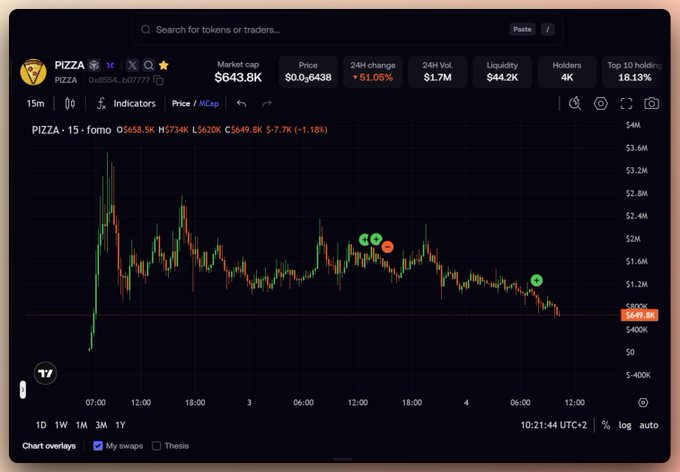Click the Holders 4K card
The width and height of the screenshot is (680, 472).
point(567,72)
